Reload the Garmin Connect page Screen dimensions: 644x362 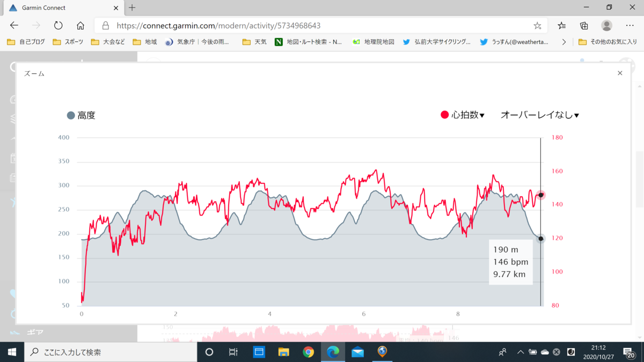click(58, 25)
